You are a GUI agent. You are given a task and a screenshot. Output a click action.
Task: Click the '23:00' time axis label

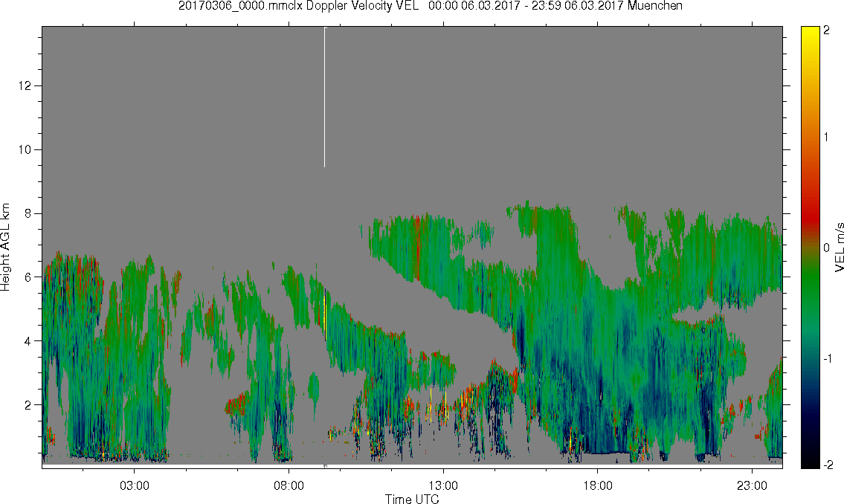[x=752, y=486]
